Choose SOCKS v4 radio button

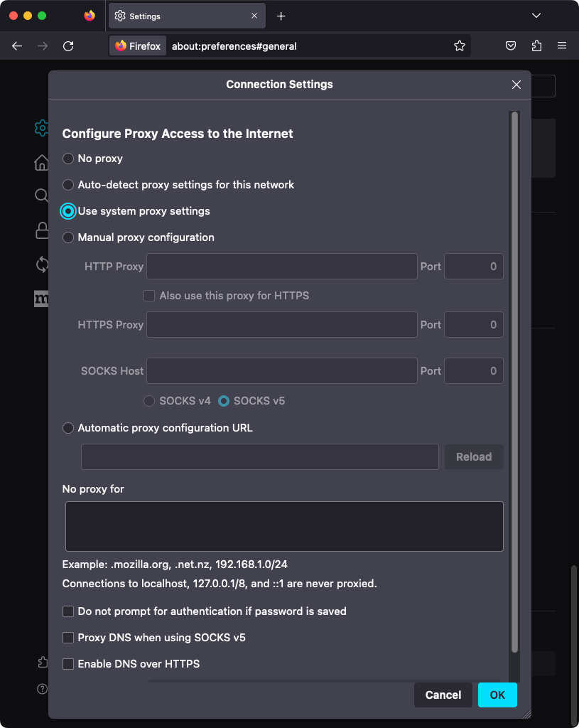tap(149, 401)
